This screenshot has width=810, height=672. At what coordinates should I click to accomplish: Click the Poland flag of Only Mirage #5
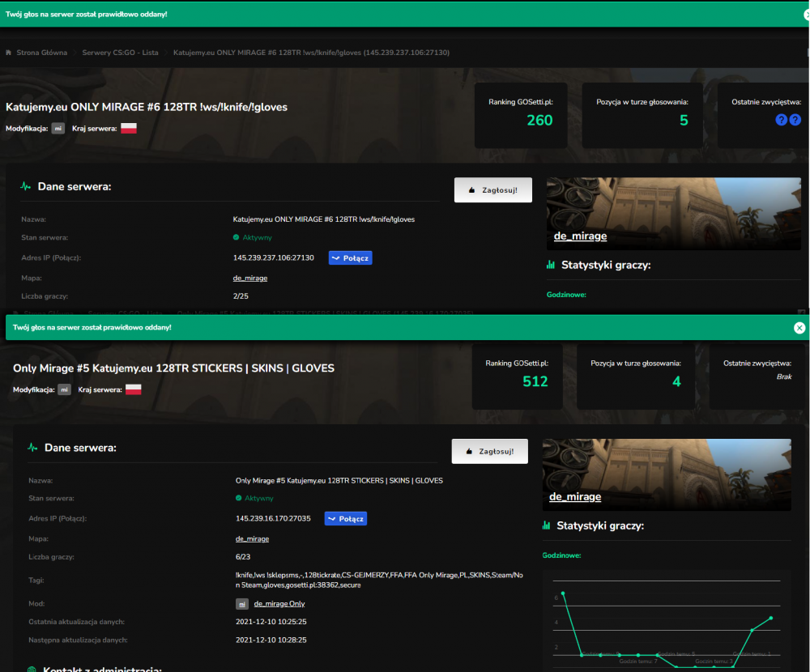[x=134, y=389]
